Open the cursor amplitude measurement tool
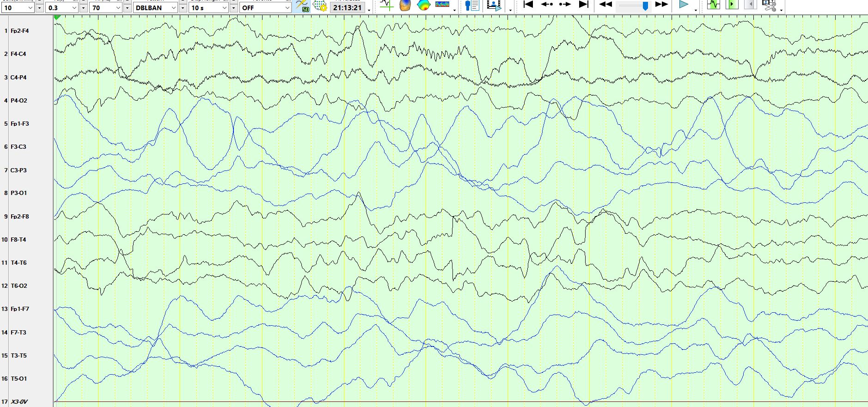The image size is (868, 407). [x=386, y=6]
